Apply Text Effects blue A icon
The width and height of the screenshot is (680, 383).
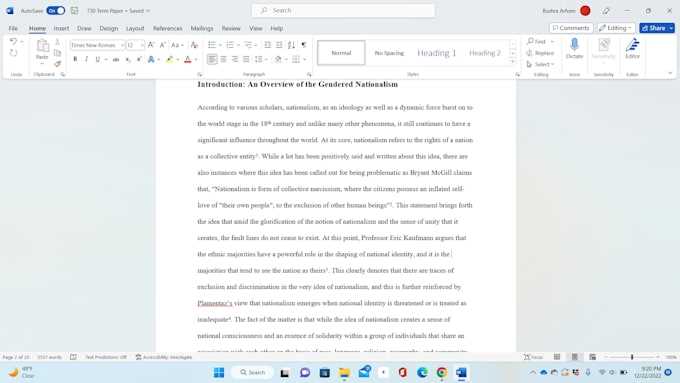[151, 59]
